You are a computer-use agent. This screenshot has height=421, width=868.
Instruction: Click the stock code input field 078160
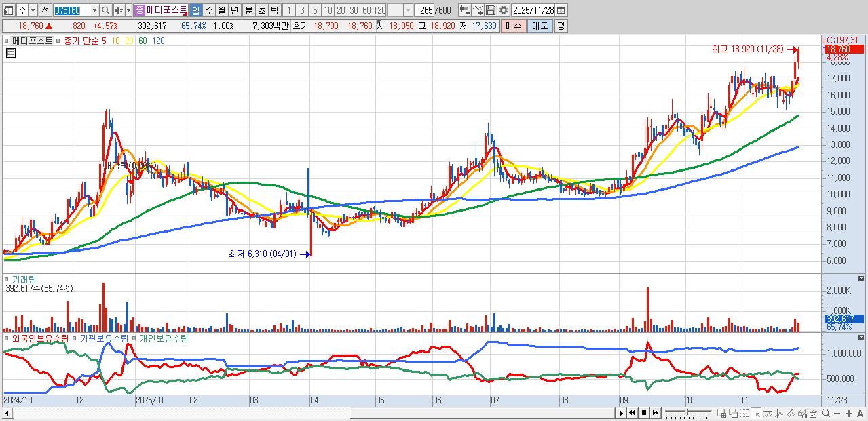pos(71,10)
